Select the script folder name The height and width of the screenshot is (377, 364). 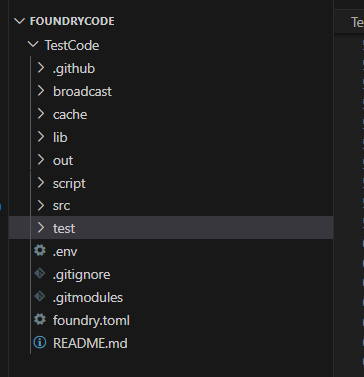69,184
